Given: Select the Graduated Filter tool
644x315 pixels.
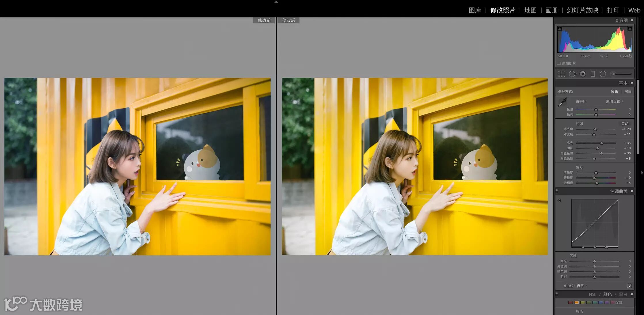Looking at the screenshot, I should (593, 74).
